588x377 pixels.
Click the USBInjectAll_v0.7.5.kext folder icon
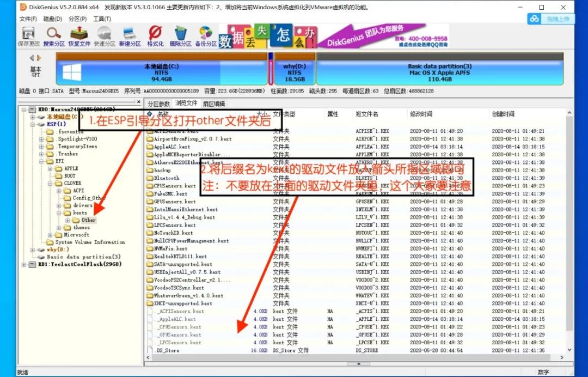tap(150, 272)
